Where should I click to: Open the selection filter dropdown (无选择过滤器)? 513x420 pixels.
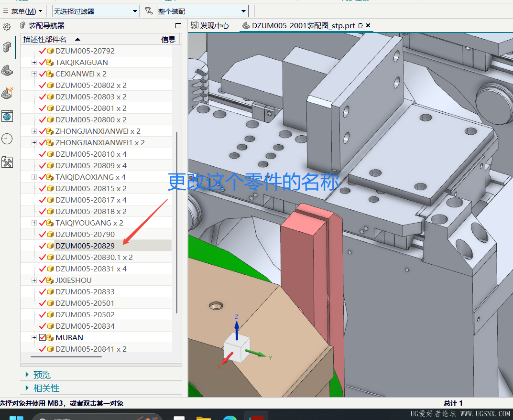(96, 11)
